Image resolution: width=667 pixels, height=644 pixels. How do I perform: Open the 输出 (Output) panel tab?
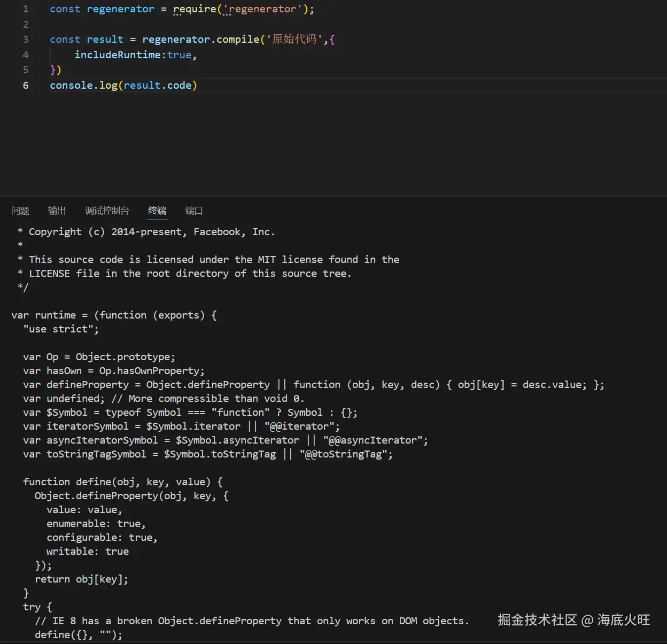[57, 211]
